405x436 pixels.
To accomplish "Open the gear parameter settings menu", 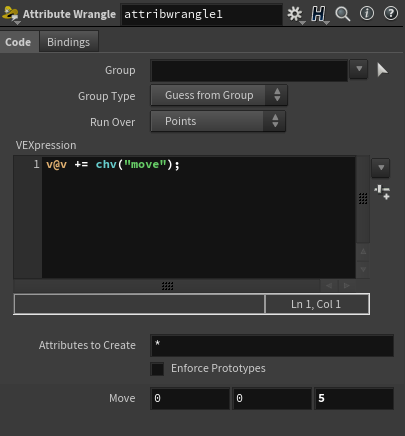I will [295, 14].
